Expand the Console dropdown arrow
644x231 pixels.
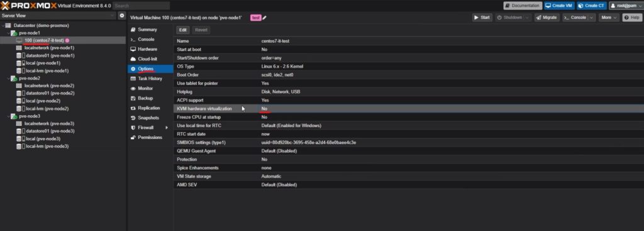coord(591,18)
